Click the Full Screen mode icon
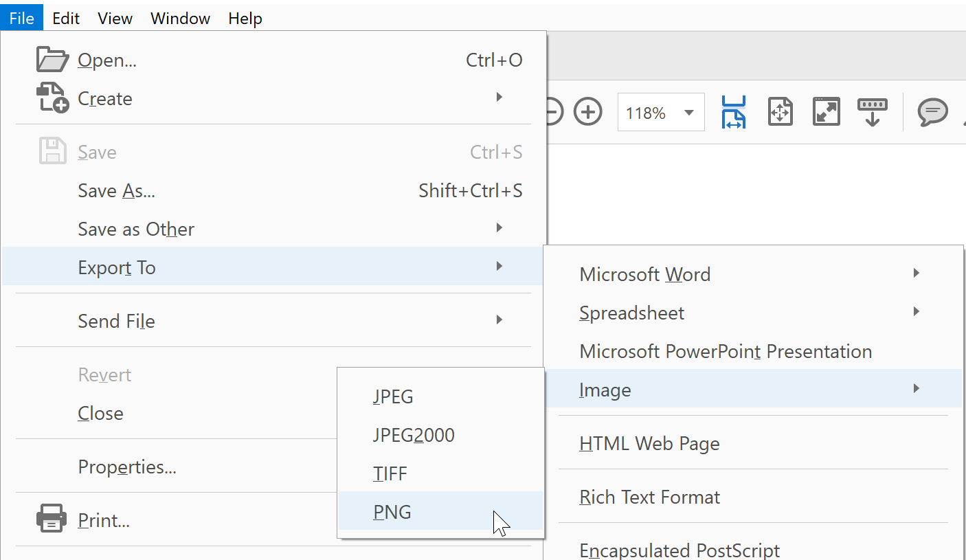Screen dimensions: 966x560 tap(827, 112)
